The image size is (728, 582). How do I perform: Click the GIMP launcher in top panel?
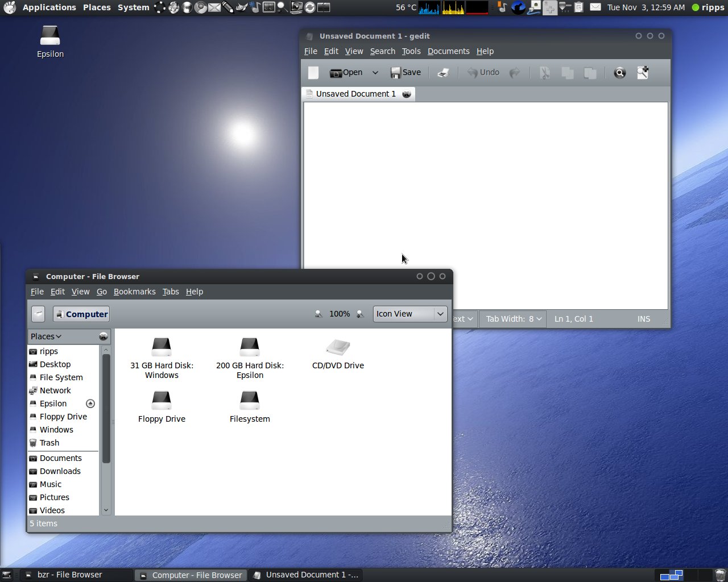(242, 7)
